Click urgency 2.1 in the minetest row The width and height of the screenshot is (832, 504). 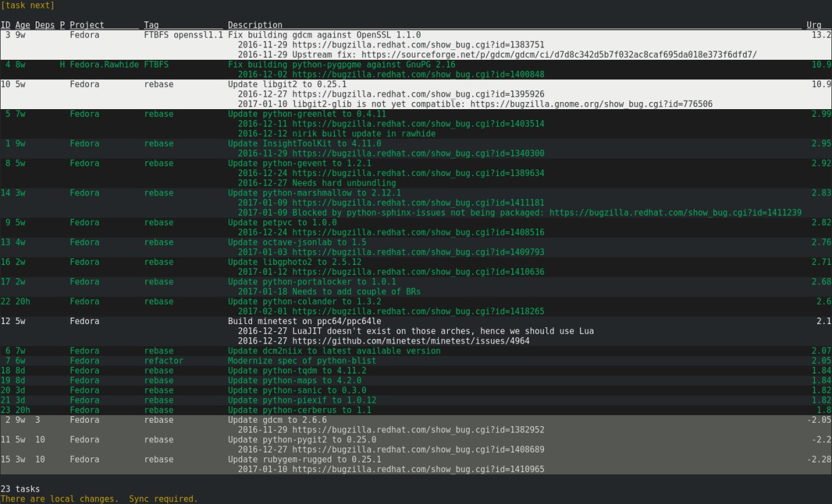tap(824, 321)
